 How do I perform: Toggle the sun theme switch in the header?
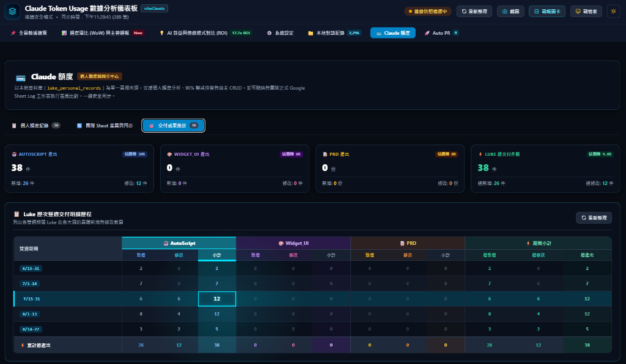pyautogui.click(x=614, y=11)
